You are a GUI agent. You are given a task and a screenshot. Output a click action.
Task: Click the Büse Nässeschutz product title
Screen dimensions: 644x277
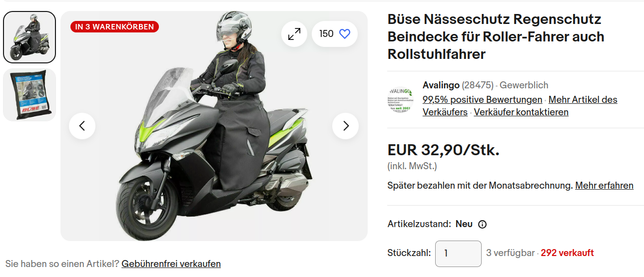click(x=496, y=36)
